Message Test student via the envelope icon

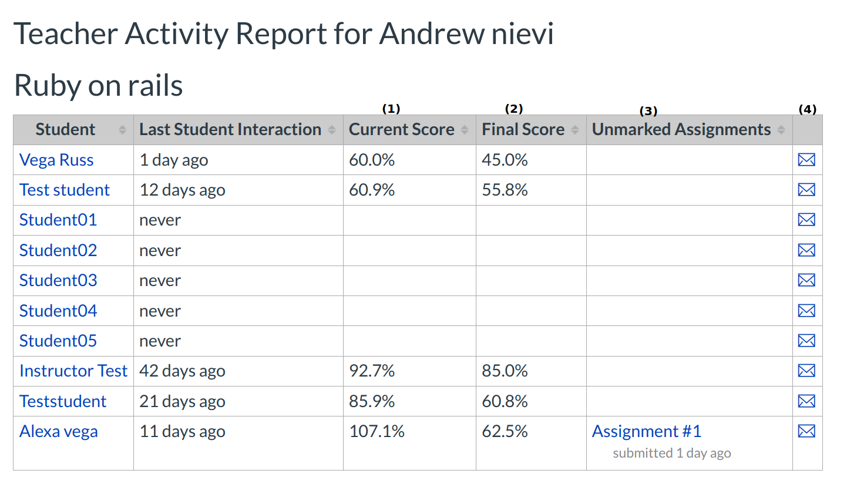[x=806, y=190]
